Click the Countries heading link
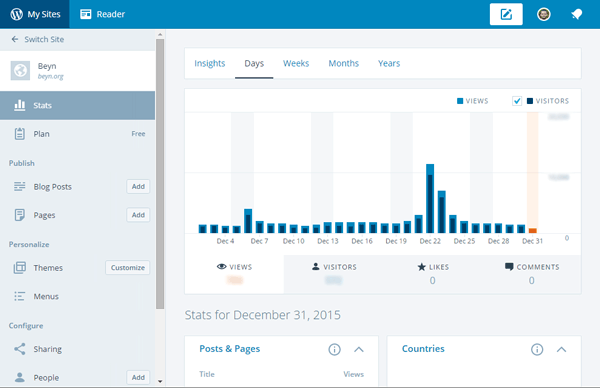The width and height of the screenshot is (600, 388). (x=423, y=349)
